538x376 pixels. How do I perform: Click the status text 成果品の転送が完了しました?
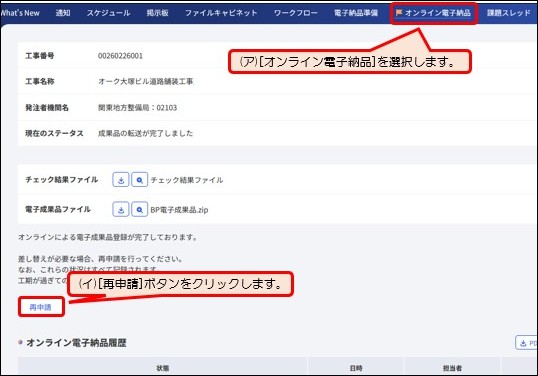point(145,133)
